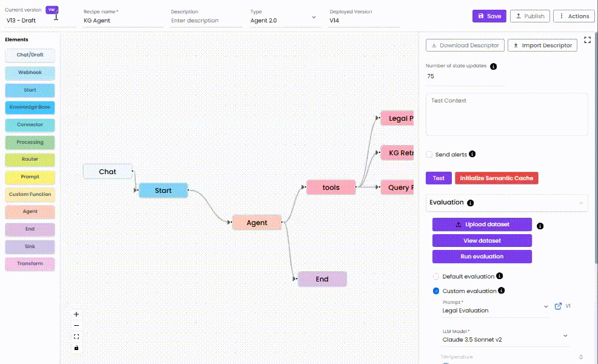Click the lock icon on the canvas controls
The height and width of the screenshot is (364, 598).
(x=76, y=347)
